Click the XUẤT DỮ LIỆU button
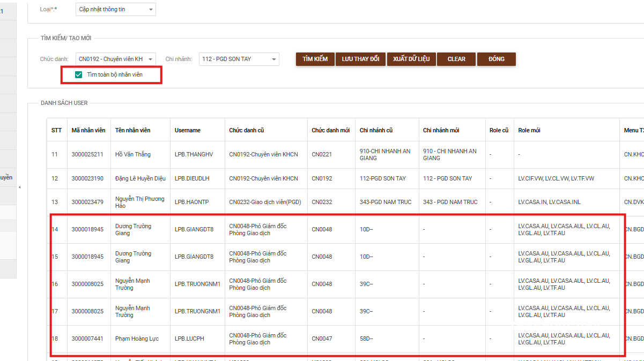This screenshot has height=361, width=644. coord(411,59)
